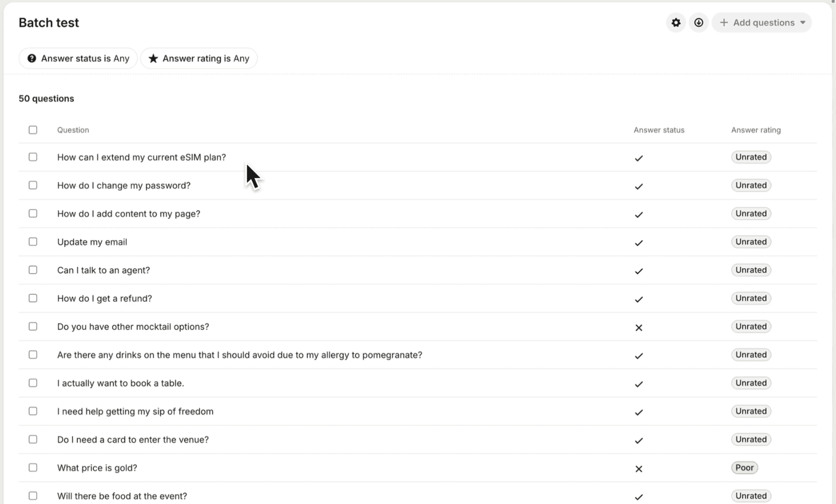Viewport: 836px width, 504px height.
Task: Select the 'Update my email' row checkbox
Action: 33,242
